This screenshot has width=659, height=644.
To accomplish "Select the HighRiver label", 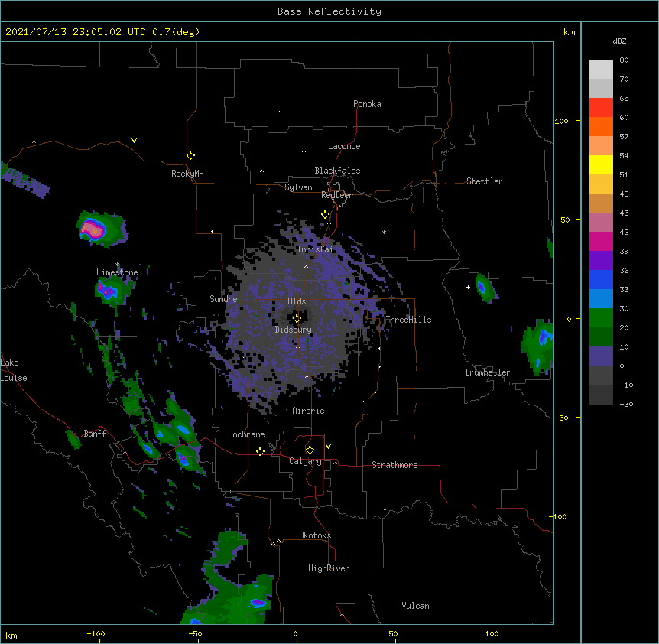I will 329,568.
